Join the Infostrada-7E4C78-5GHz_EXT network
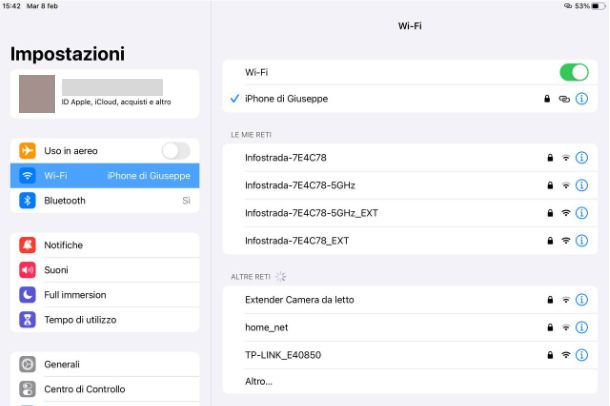The image size is (610, 406). [x=410, y=213]
